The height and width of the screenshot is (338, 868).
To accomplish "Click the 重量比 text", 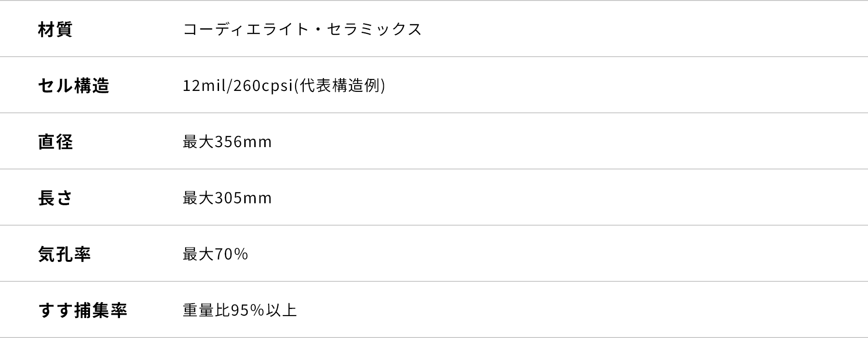I will pyautogui.click(x=206, y=310).
